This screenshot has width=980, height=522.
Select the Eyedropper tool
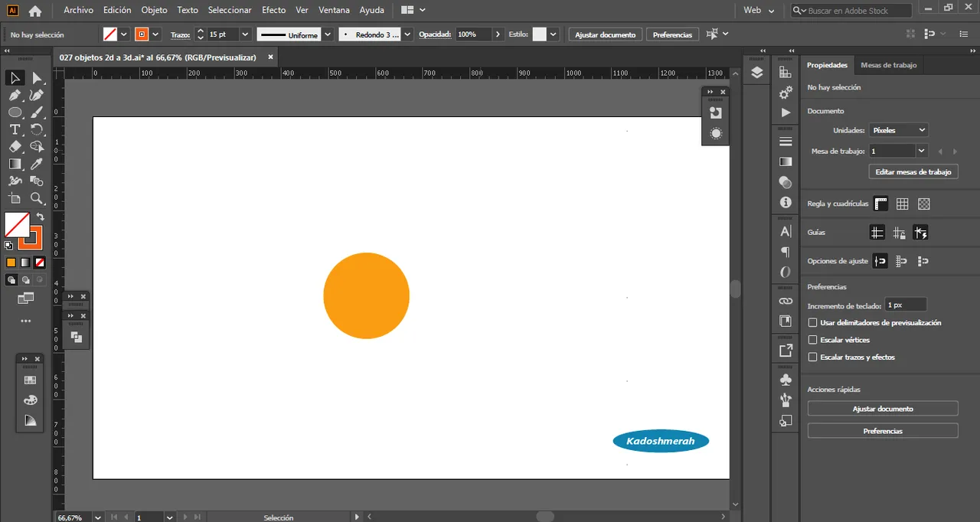click(x=37, y=164)
